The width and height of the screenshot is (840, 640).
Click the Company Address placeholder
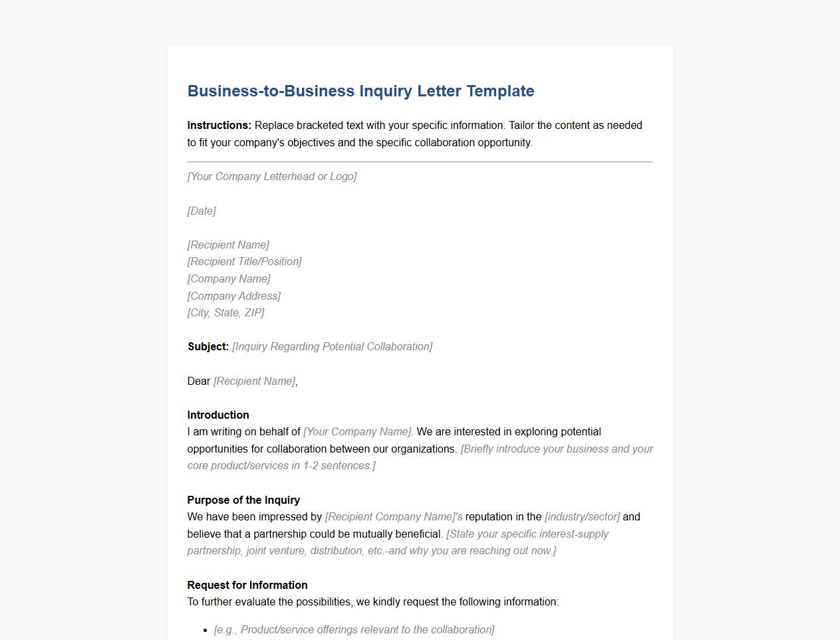tap(233, 296)
